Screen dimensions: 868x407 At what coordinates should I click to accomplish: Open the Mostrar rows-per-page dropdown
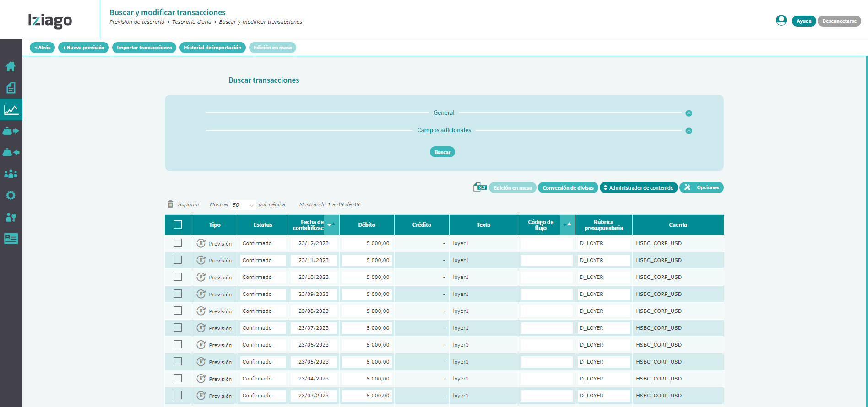click(x=243, y=205)
